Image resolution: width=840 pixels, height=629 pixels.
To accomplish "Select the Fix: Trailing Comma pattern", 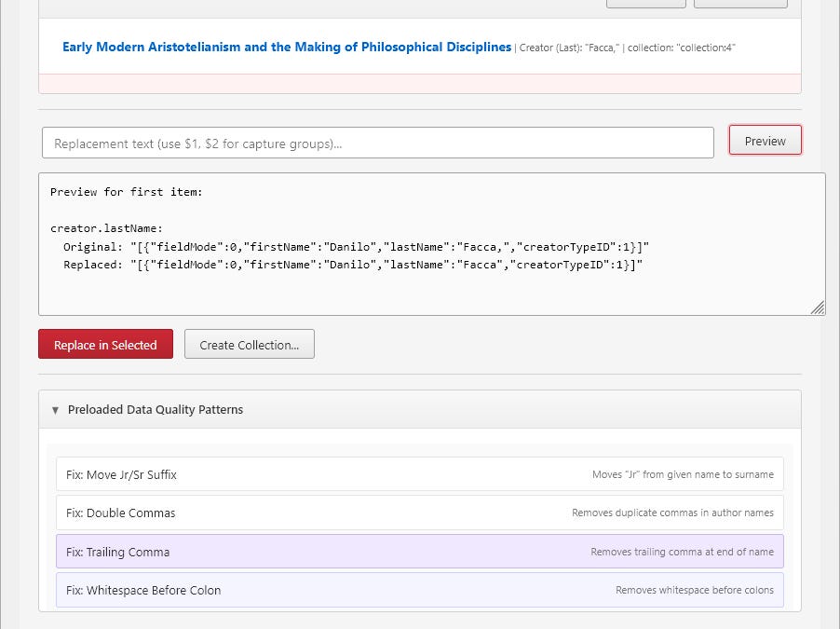I will click(x=419, y=552).
